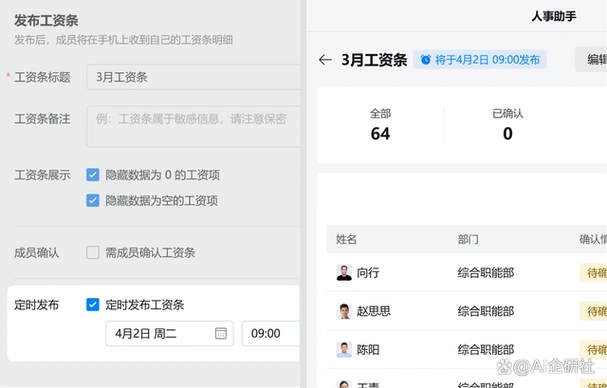This screenshot has width=607, height=388.
Task: Click the name 陈阳
Action: click(x=368, y=350)
